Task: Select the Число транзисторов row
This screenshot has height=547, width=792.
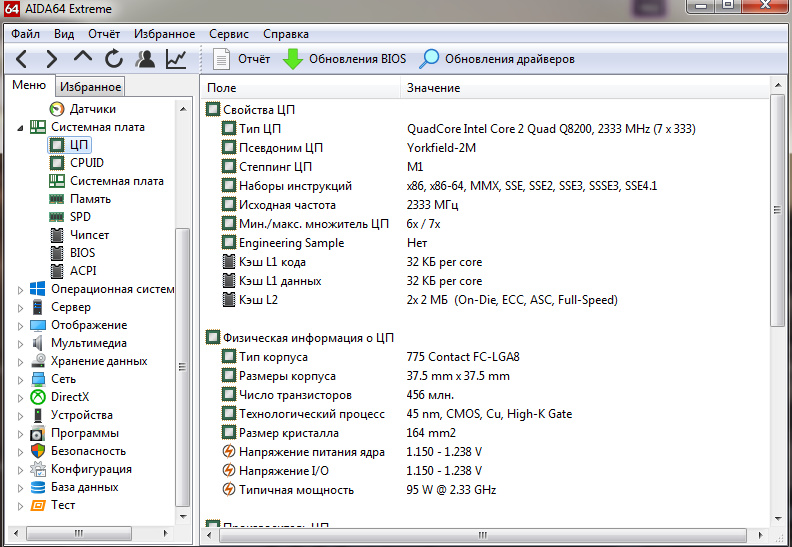Action: click(485, 395)
